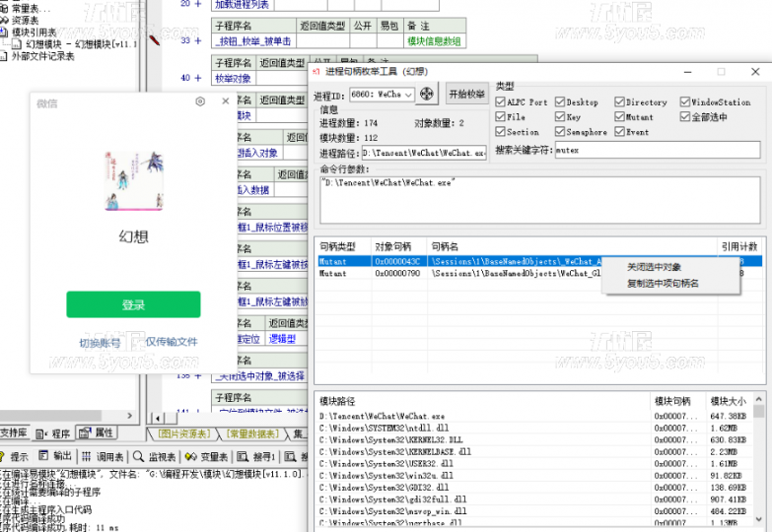This screenshot has width=772, height=532.
Task: Choose 复制选中项句柄名 from context menu
Action: click(x=663, y=284)
